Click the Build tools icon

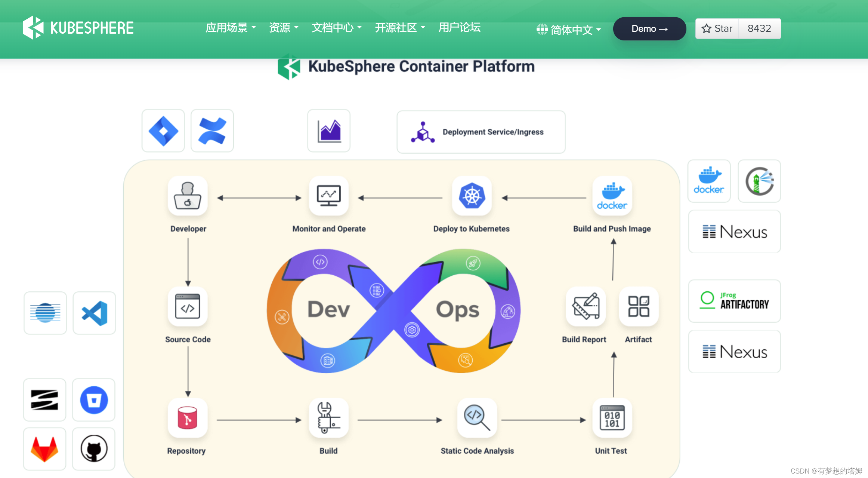coord(329,418)
